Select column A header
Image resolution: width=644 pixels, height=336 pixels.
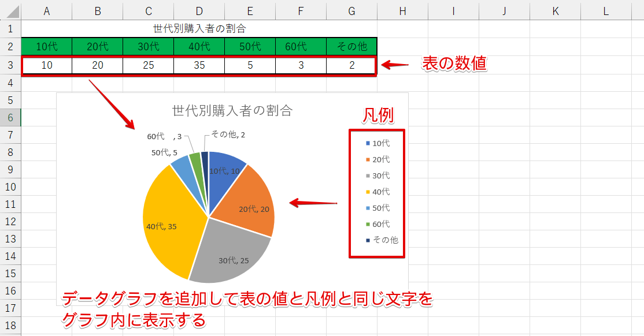point(47,10)
